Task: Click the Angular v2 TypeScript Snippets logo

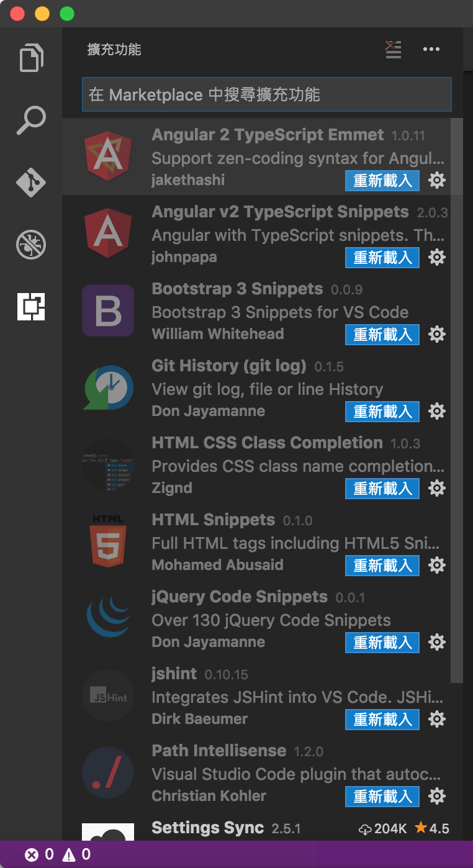Action: click(108, 233)
